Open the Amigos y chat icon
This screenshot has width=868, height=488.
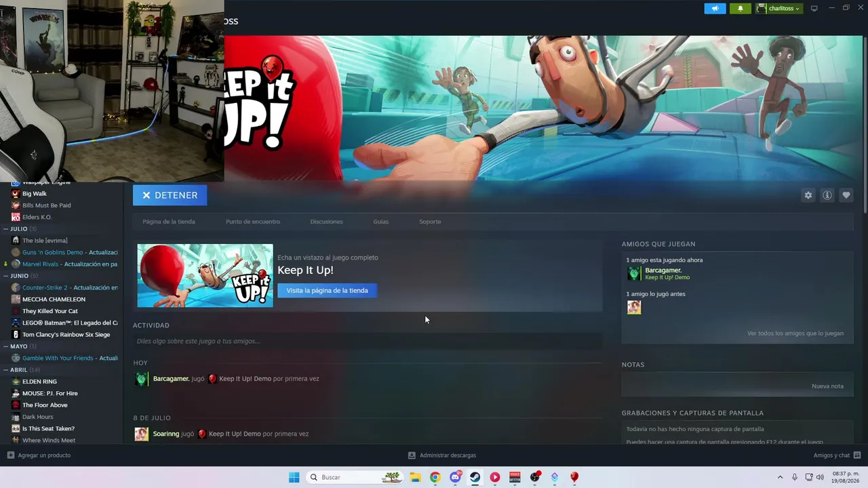(857, 455)
